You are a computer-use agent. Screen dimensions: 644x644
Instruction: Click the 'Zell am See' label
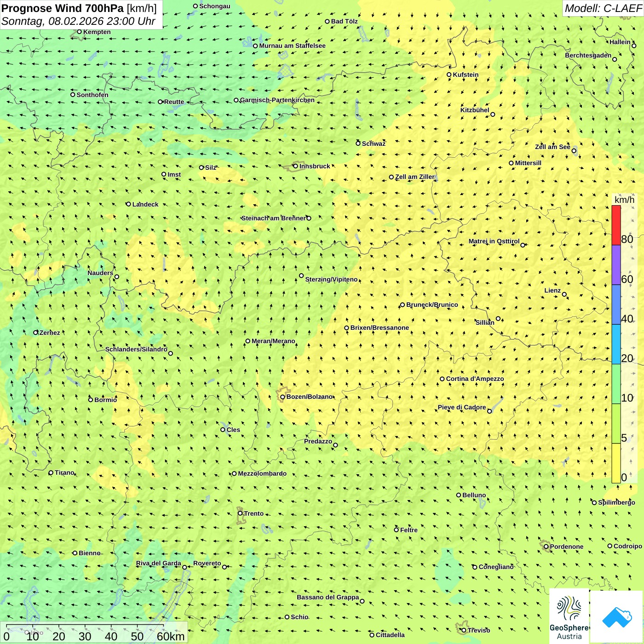[552, 147]
